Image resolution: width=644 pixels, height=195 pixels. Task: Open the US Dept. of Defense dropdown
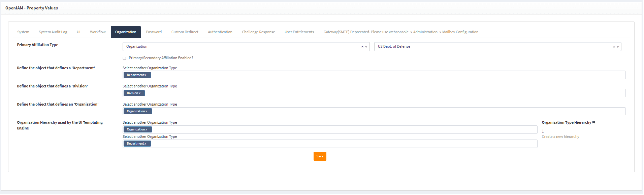coord(618,47)
